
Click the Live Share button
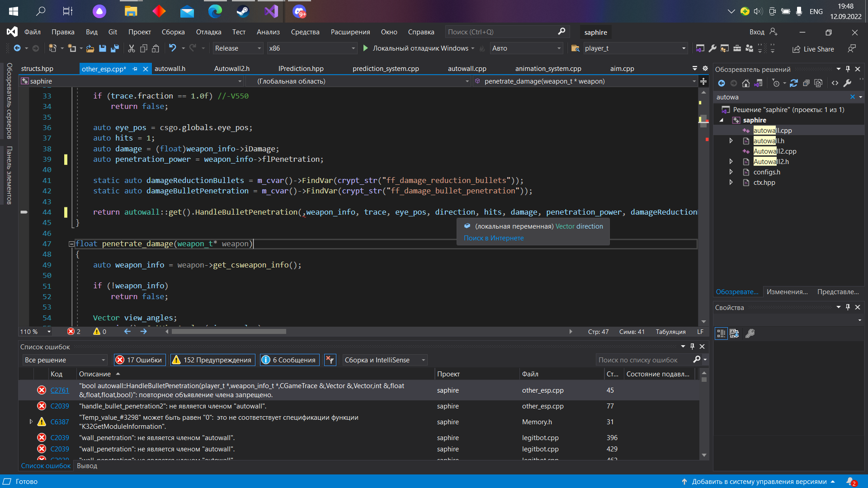(x=813, y=49)
